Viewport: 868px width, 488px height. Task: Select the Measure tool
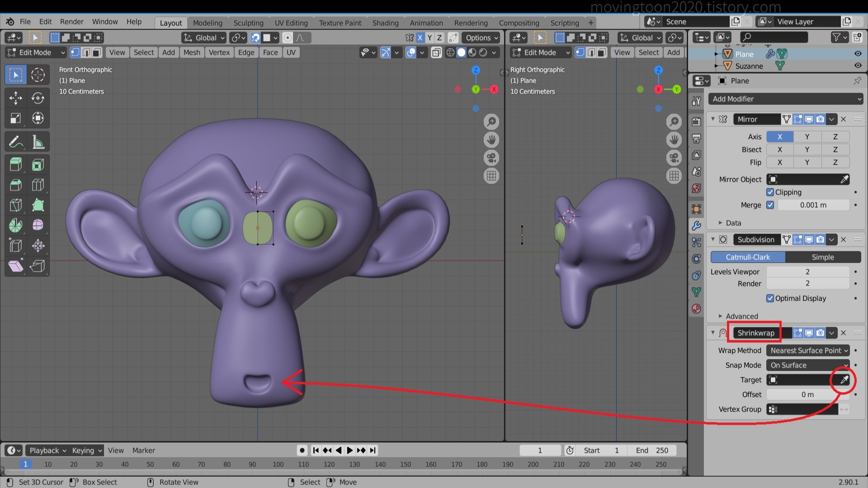[x=38, y=142]
